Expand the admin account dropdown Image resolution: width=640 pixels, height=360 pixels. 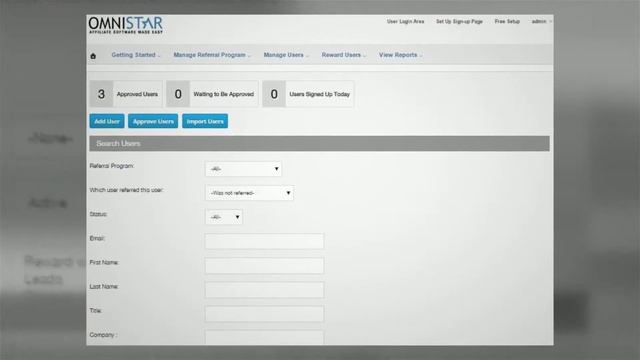pyautogui.click(x=541, y=21)
